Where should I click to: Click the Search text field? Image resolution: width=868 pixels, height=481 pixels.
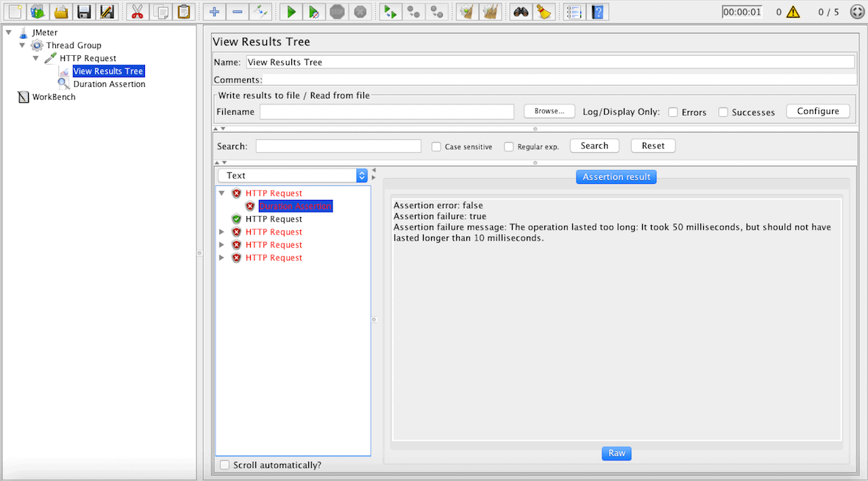338,146
